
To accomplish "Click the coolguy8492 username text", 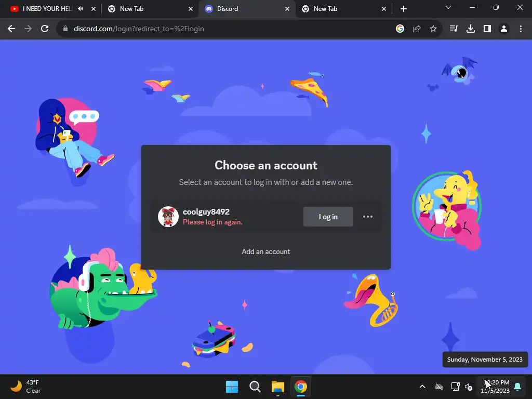I will pyautogui.click(x=206, y=212).
